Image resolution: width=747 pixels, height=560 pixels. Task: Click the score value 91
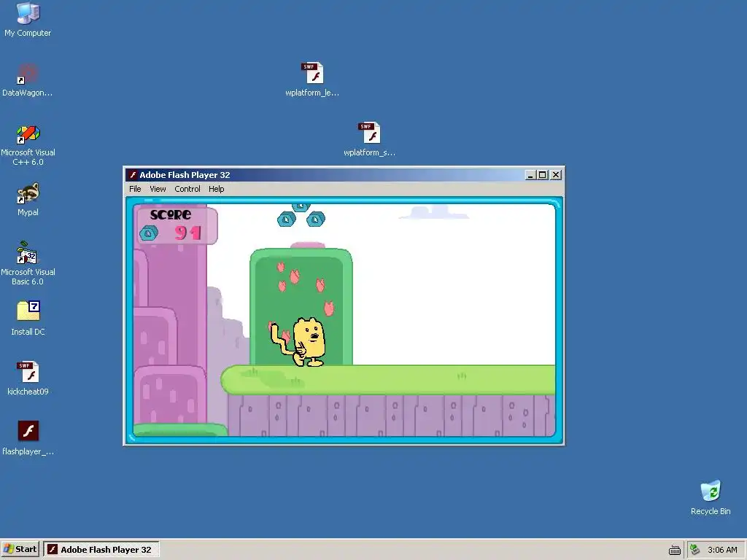187,233
